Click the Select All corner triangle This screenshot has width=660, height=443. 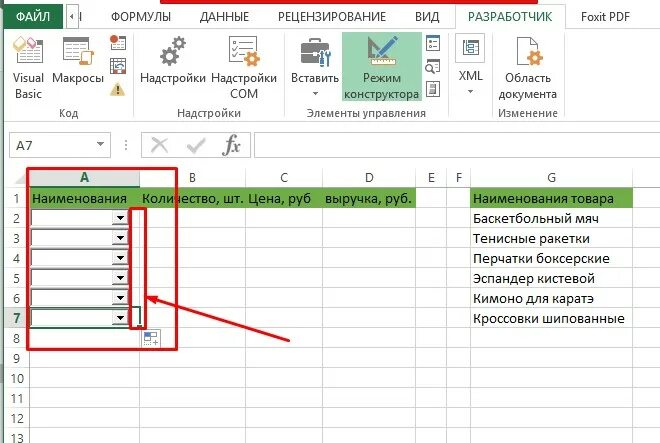pyautogui.click(x=21, y=179)
